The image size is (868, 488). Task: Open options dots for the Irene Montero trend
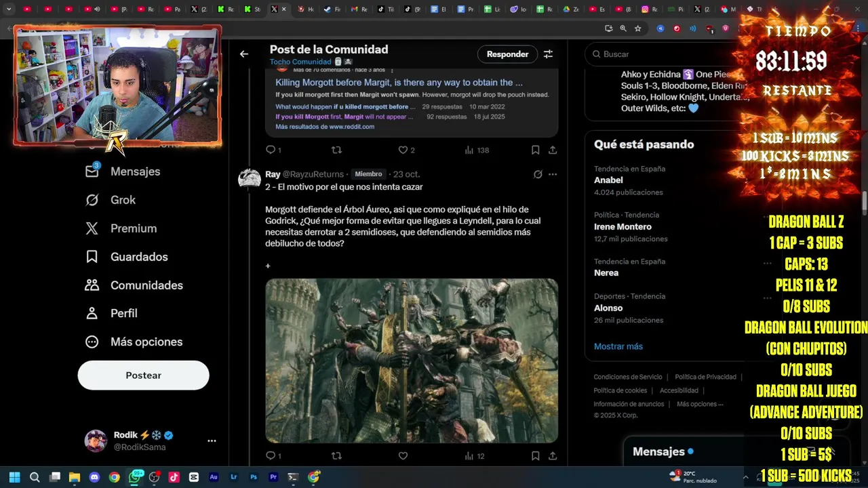click(767, 216)
